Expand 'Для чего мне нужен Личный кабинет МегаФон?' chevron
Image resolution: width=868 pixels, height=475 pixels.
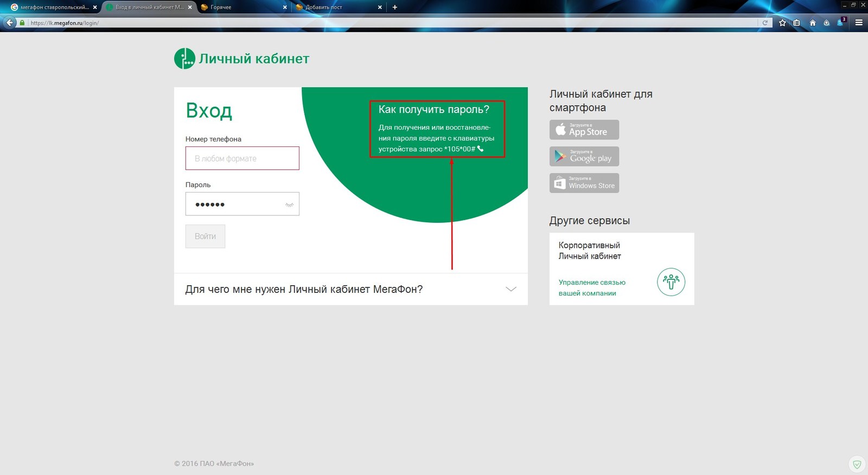click(x=511, y=289)
